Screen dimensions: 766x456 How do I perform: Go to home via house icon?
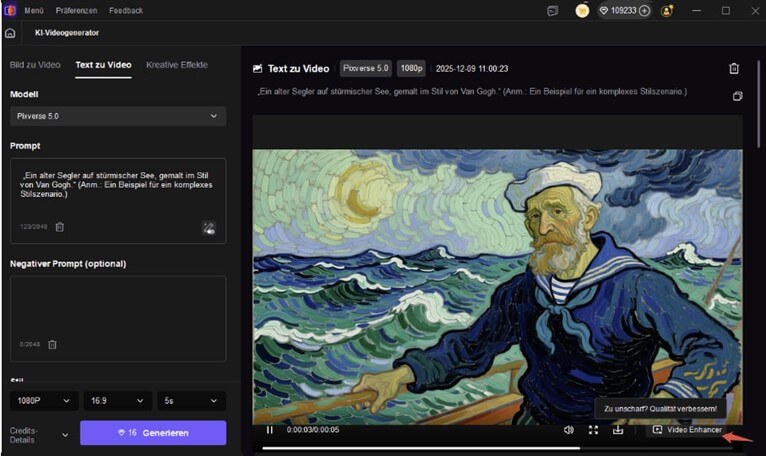(x=10, y=33)
